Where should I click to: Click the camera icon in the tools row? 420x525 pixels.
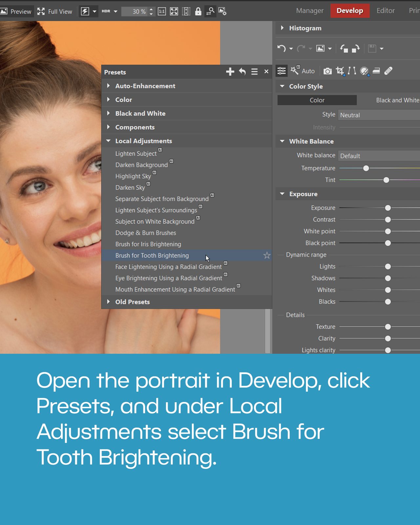[327, 71]
